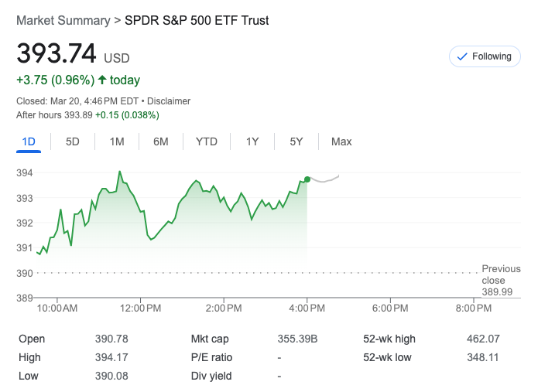Open the Market Summary breadcrumb link
The width and height of the screenshot is (538, 392).
coord(63,21)
